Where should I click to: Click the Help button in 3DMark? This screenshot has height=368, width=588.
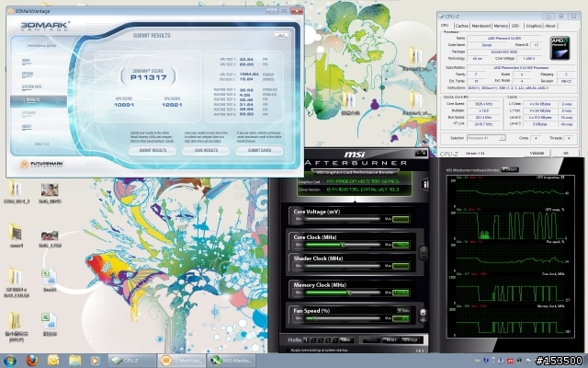[x=281, y=35]
